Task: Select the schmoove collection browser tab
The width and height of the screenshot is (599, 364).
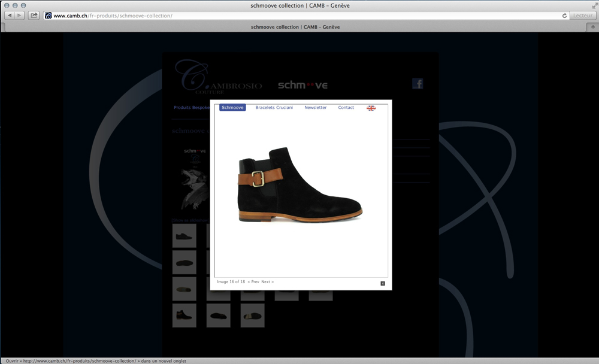Action: pos(295,27)
